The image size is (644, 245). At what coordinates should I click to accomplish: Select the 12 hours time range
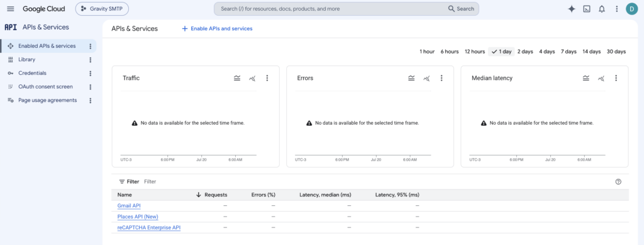click(x=475, y=52)
